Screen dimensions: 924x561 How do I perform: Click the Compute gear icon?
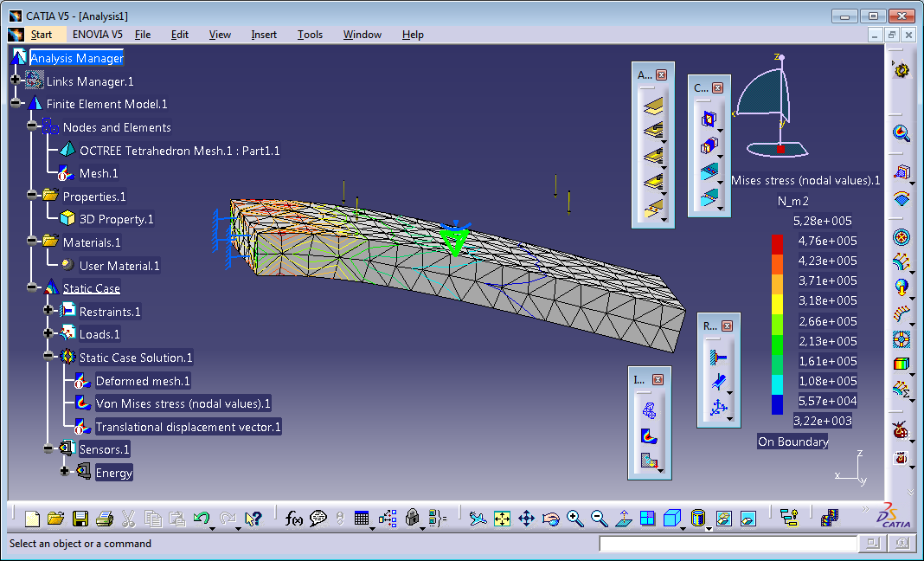[902, 71]
